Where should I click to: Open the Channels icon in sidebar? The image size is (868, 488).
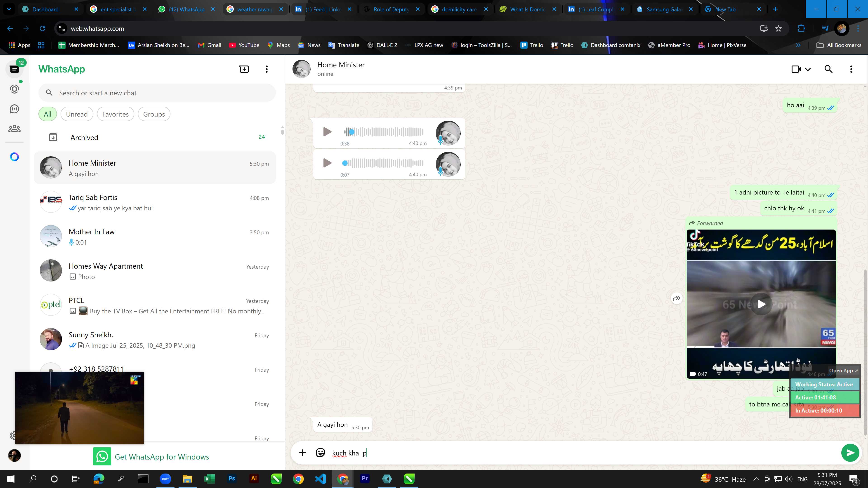(x=14, y=109)
